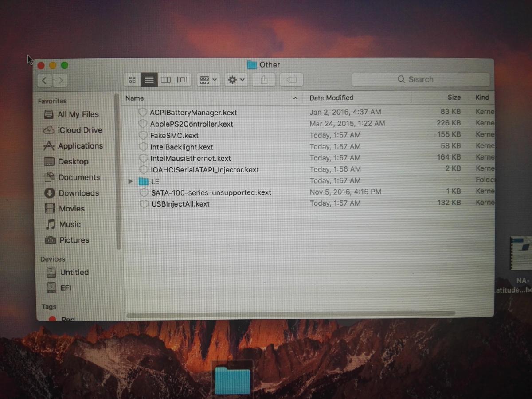Select SATA-100-series-unsupported.kext

click(211, 192)
